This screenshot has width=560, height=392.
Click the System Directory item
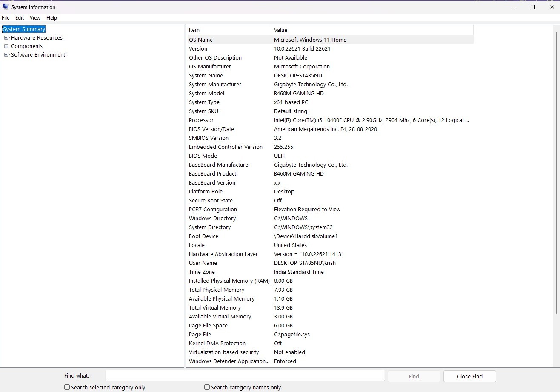click(x=210, y=227)
